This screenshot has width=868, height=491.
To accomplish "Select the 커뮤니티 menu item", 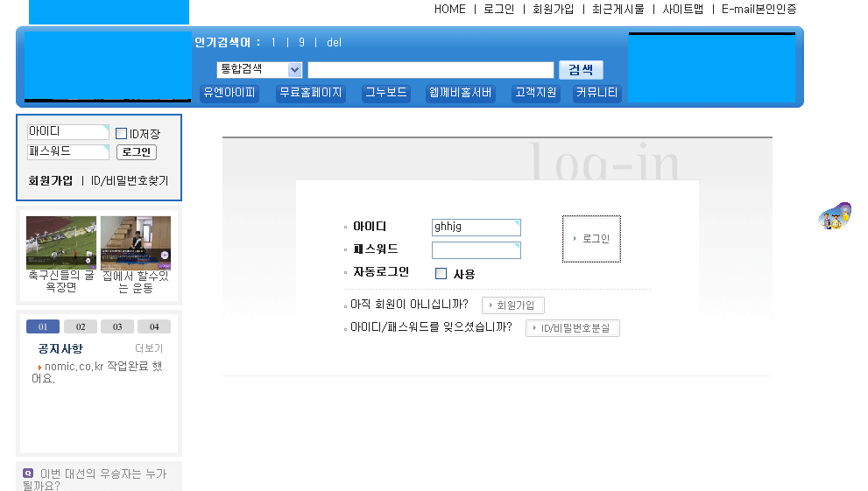I will 597,93.
